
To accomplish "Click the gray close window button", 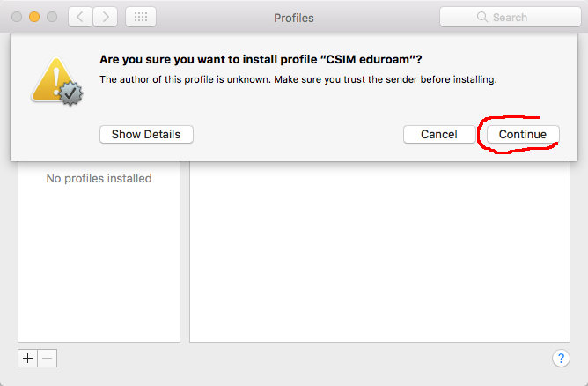I will 17,17.
